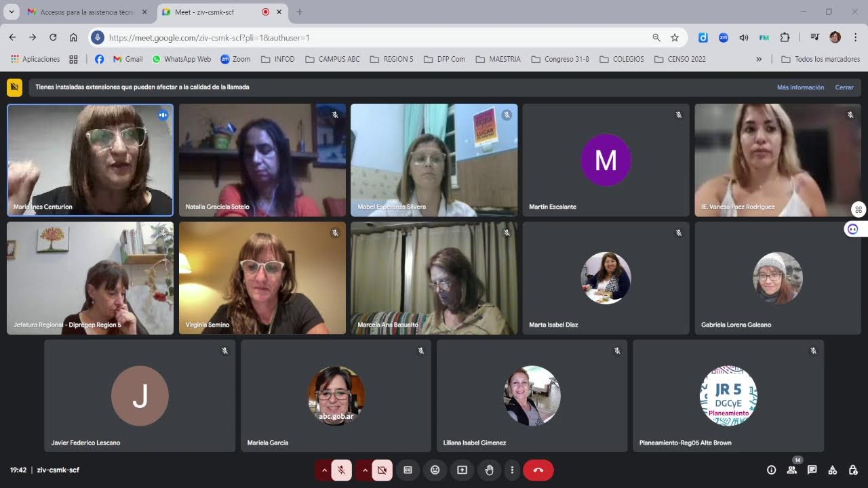
Task: Click Planeamiento-Reg05 Alte Brown tile
Action: pyautogui.click(x=728, y=396)
